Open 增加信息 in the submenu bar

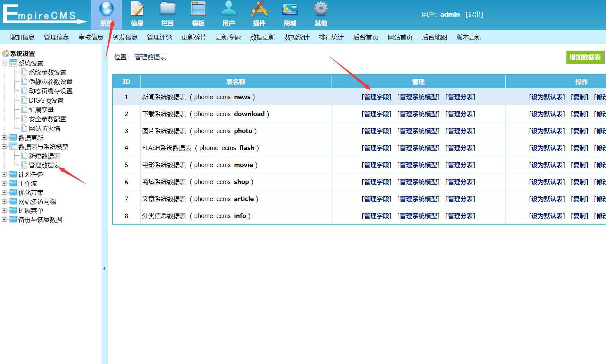click(22, 37)
